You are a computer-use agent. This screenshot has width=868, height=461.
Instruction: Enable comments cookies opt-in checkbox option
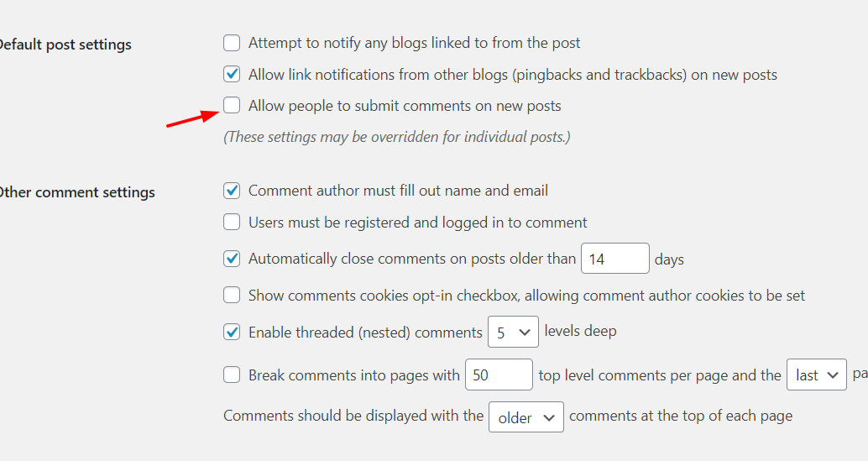[232, 295]
